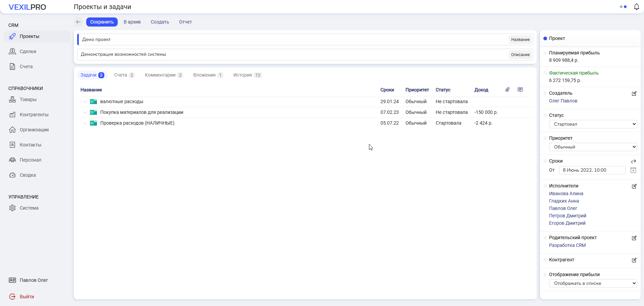Viewport: 644px width, 306px height.
Task: Edit Родительский проект via pencil icon
Action: (634, 238)
